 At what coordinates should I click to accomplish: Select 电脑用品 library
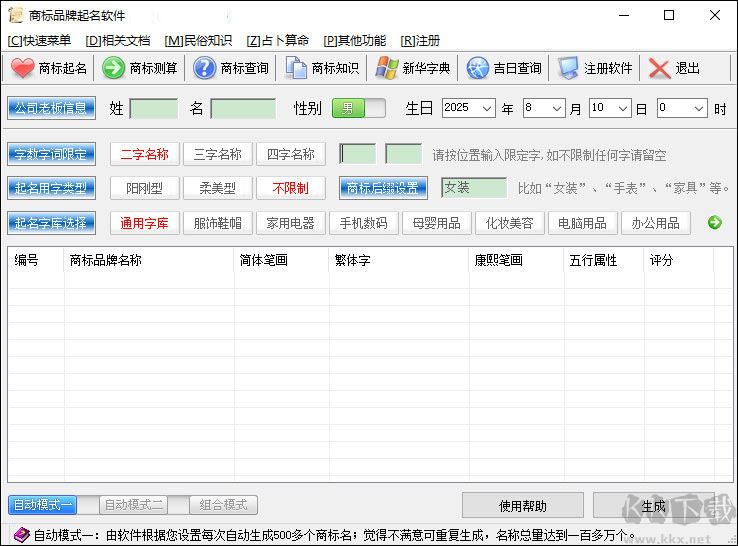click(x=583, y=223)
